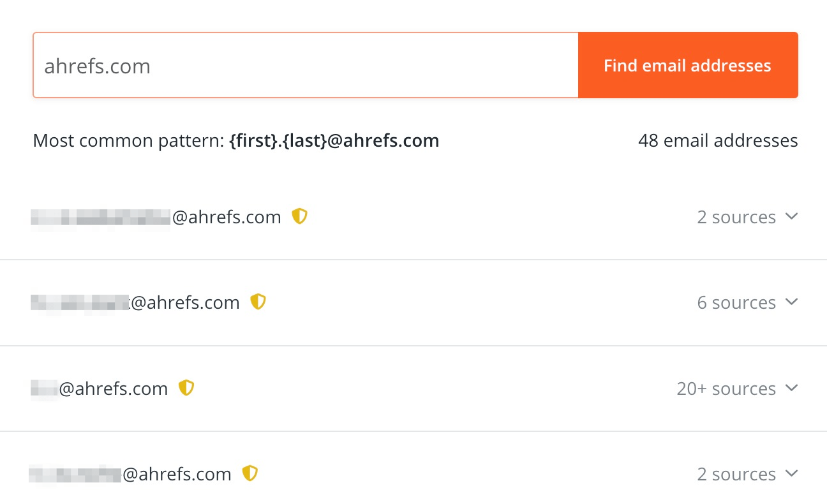
Task: Click the 48 email addresses count
Action: pos(717,140)
